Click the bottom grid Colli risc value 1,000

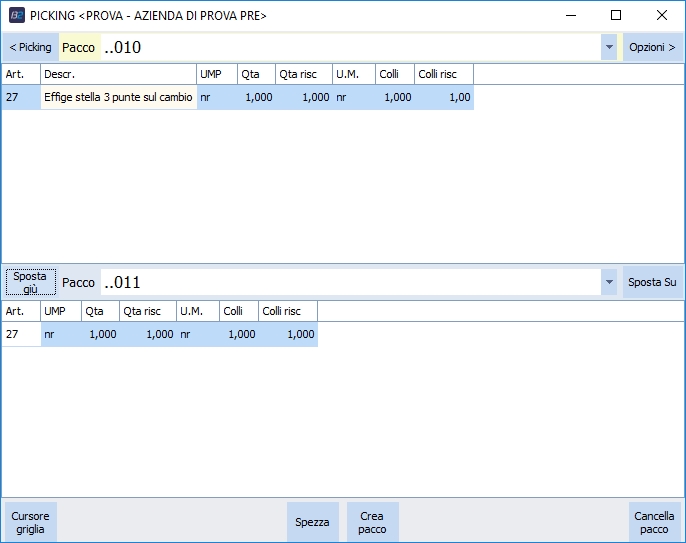(288, 334)
